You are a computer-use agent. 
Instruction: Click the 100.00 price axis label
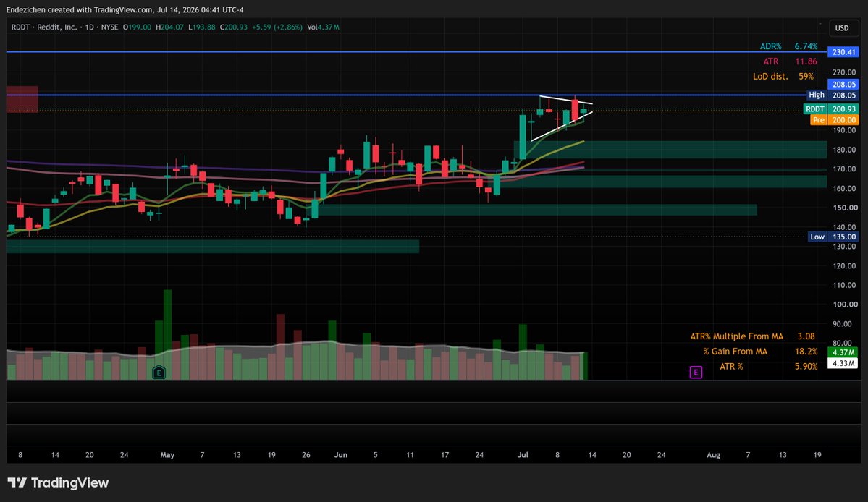845,304
